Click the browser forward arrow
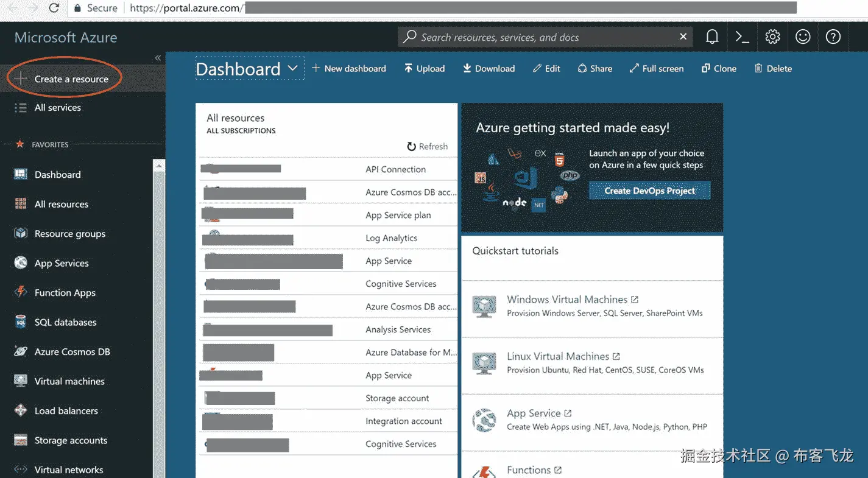868x478 pixels. 32,8
